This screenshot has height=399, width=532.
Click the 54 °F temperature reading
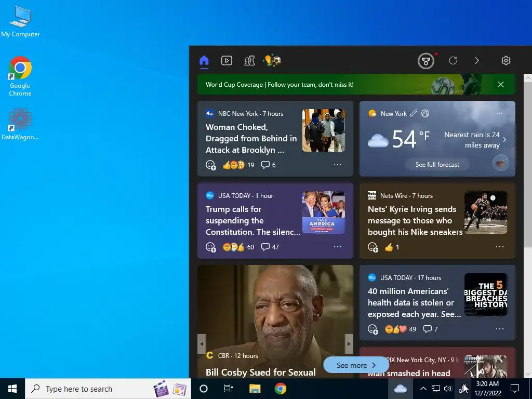[x=411, y=138]
